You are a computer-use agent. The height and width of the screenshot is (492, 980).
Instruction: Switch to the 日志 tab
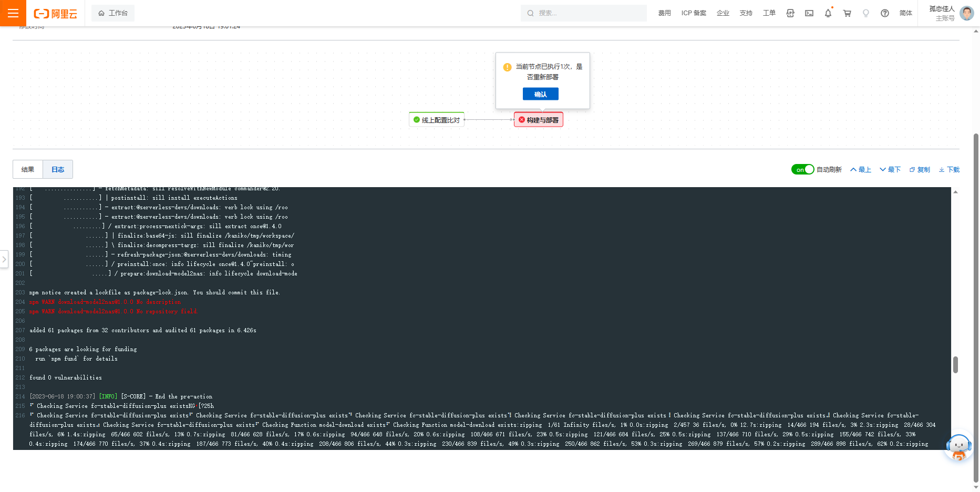coord(58,169)
